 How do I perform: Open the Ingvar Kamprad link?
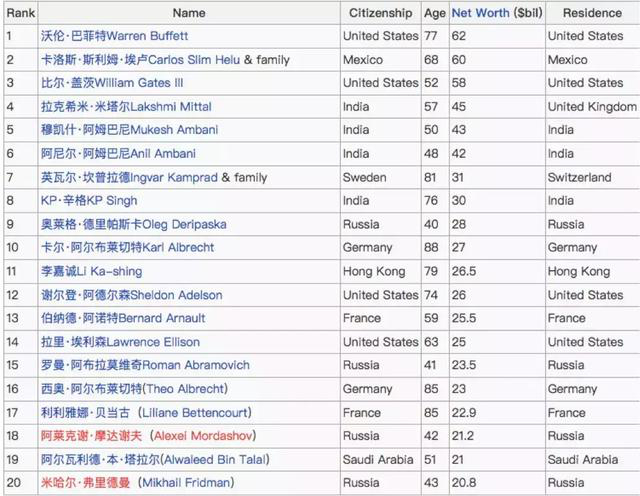click(129, 177)
